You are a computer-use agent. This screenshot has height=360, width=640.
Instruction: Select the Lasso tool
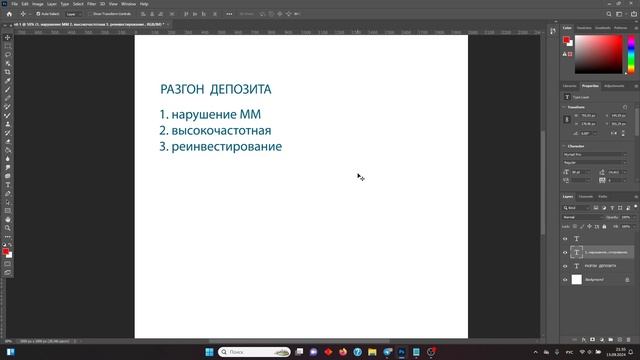[7, 55]
